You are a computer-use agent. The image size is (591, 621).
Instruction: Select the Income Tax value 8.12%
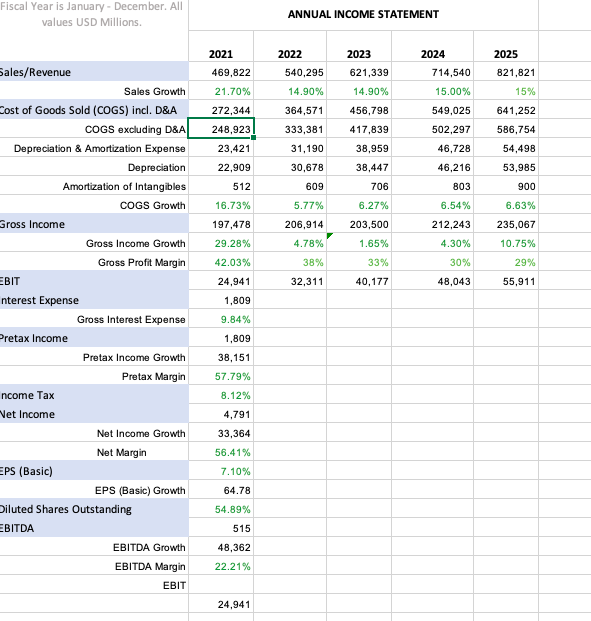tap(221, 395)
